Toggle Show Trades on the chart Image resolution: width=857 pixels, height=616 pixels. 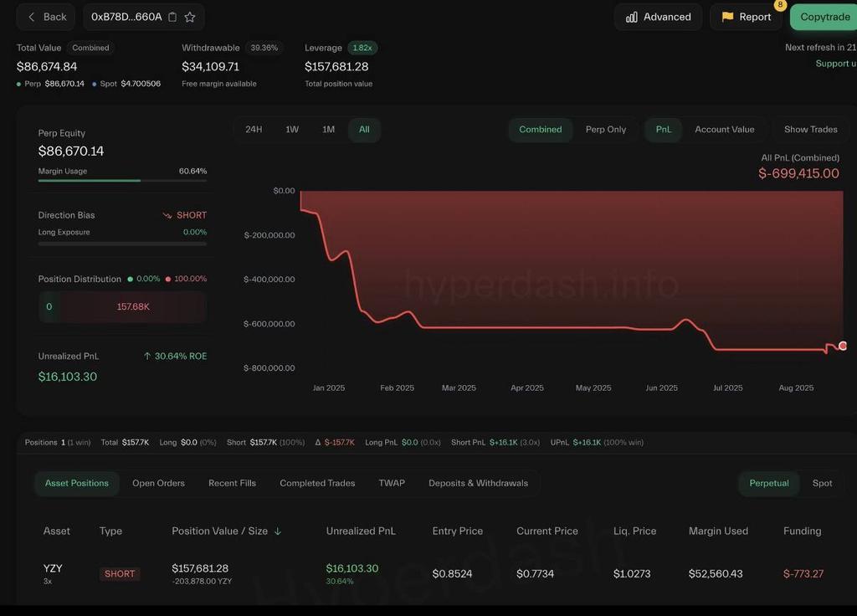click(x=810, y=130)
